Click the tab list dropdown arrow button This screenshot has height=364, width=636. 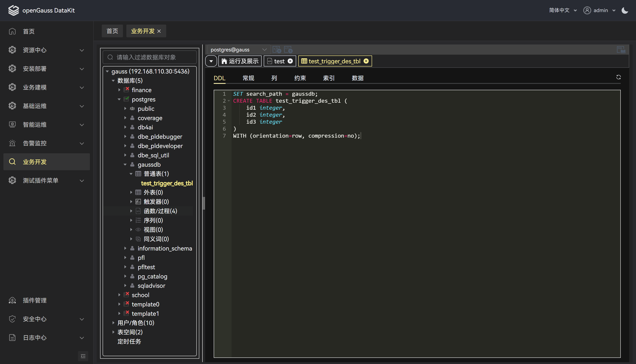[x=211, y=61]
